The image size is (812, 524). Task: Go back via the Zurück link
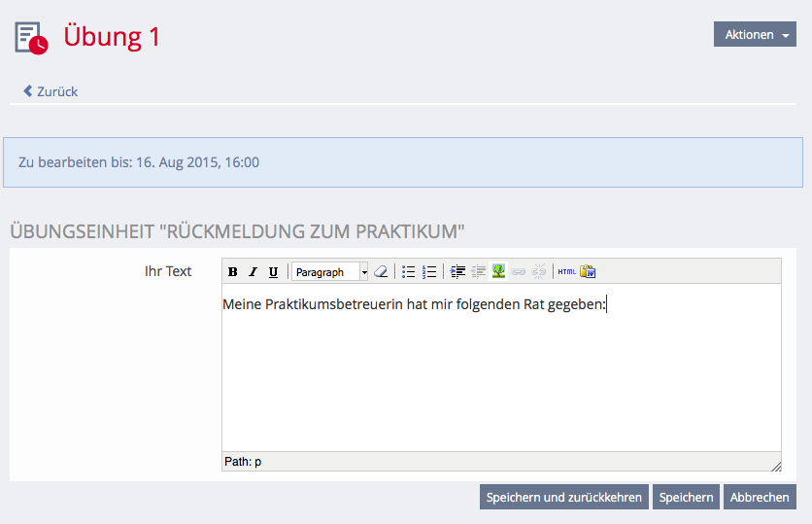point(51,91)
